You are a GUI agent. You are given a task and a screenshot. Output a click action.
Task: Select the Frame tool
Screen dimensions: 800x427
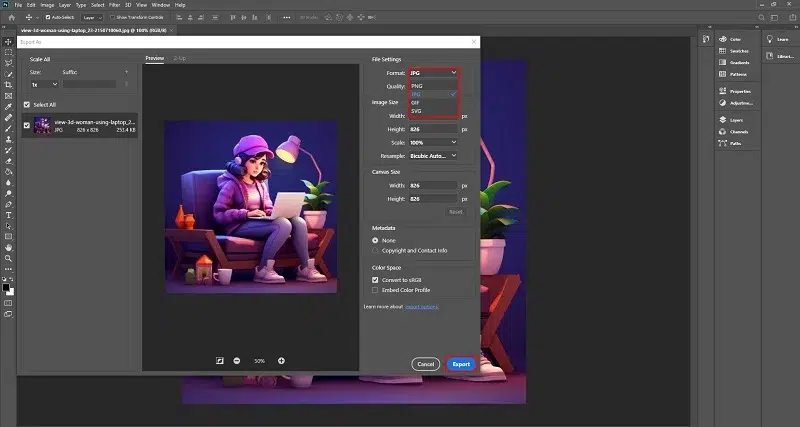click(8, 96)
